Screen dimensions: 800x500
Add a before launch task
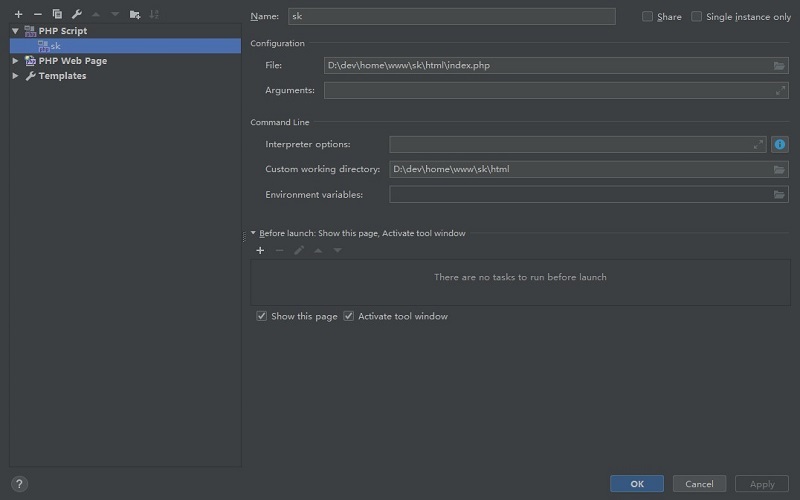click(260, 250)
